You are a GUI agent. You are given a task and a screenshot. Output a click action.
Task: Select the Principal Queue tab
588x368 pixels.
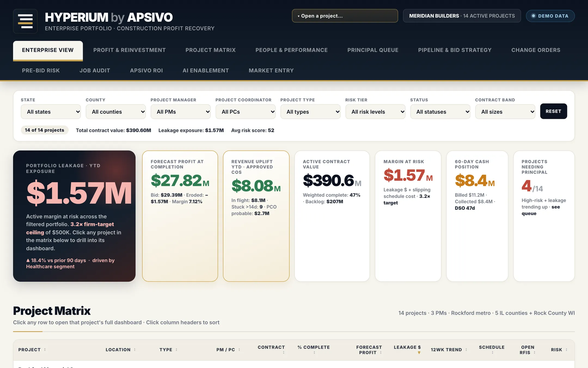(x=373, y=50)
